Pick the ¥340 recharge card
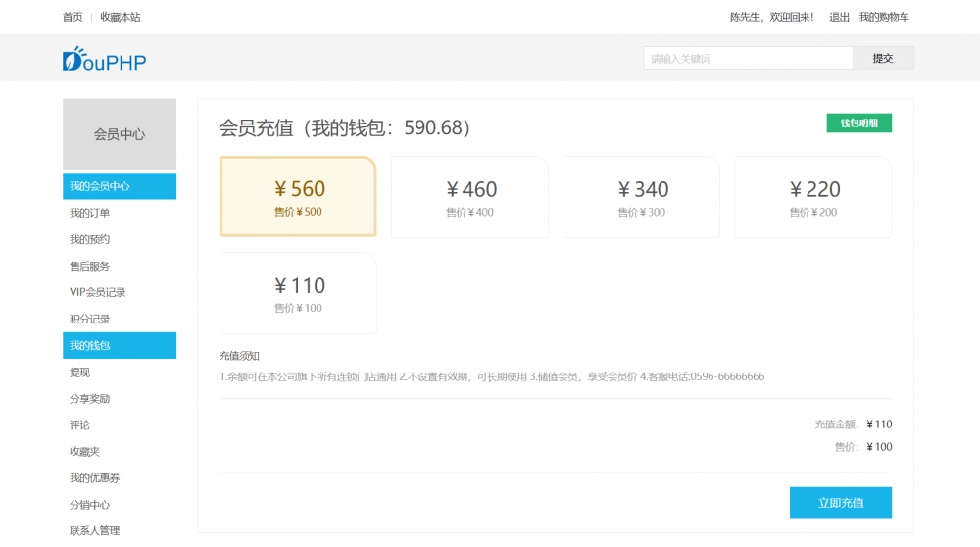The height and width of the screenshot is (547, 980). click(641, 197)
